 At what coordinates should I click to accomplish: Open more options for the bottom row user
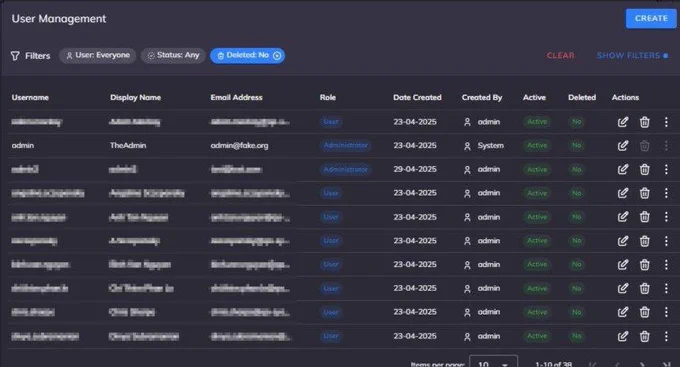666,336
